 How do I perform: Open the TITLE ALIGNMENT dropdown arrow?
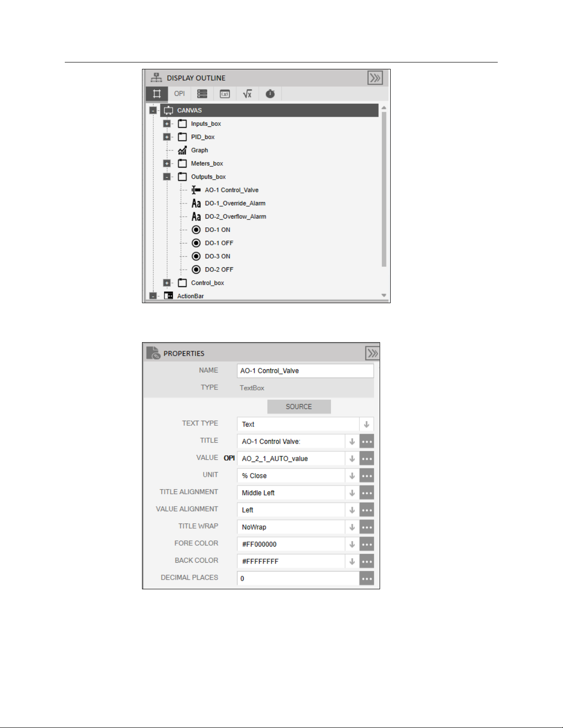pos(352,493)
